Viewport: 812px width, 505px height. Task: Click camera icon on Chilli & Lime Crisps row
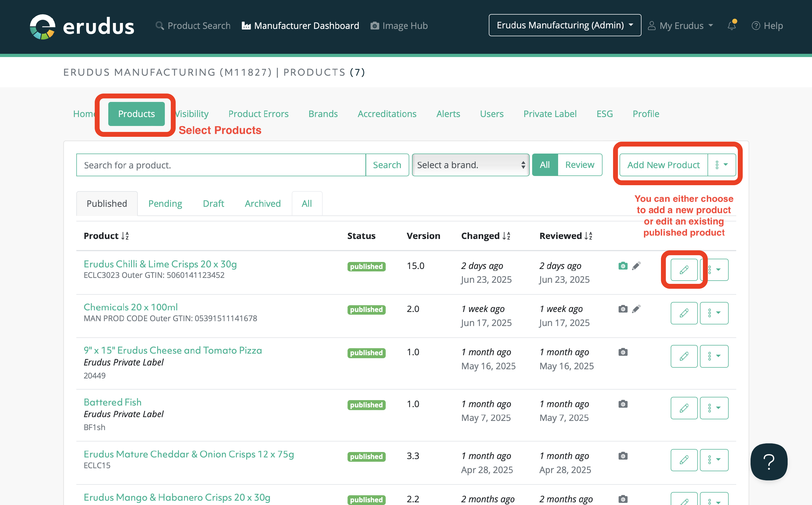click(623, 266)
